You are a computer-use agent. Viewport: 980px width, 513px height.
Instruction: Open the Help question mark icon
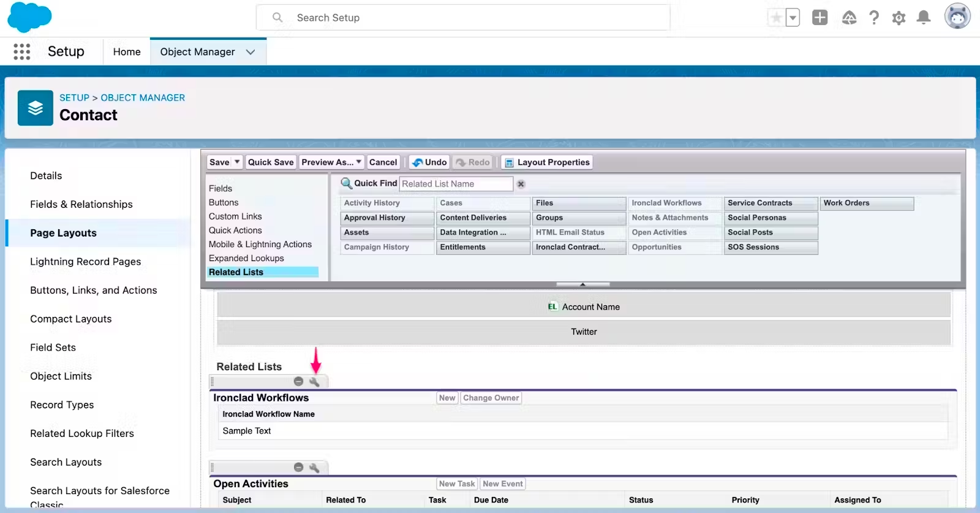[x=874, y=18]
